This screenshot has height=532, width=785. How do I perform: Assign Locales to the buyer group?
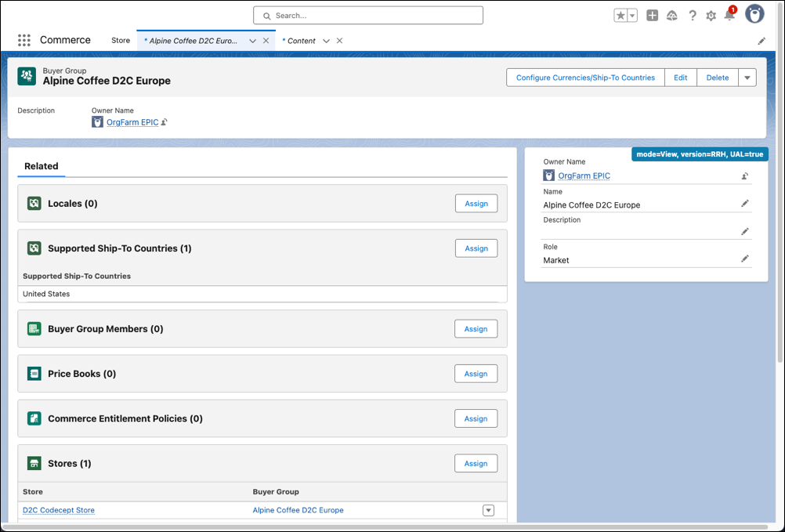point(476,203)
